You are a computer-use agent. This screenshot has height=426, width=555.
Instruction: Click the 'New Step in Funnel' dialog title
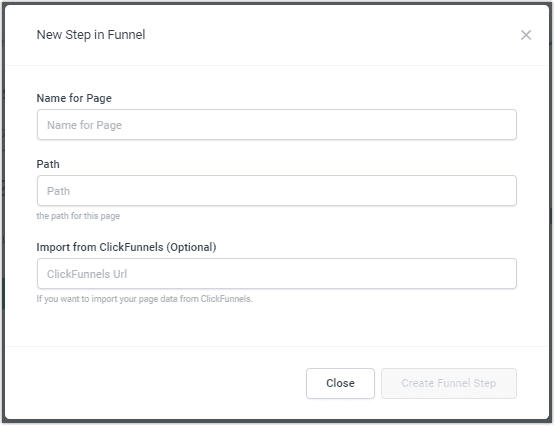click(91, 35)
